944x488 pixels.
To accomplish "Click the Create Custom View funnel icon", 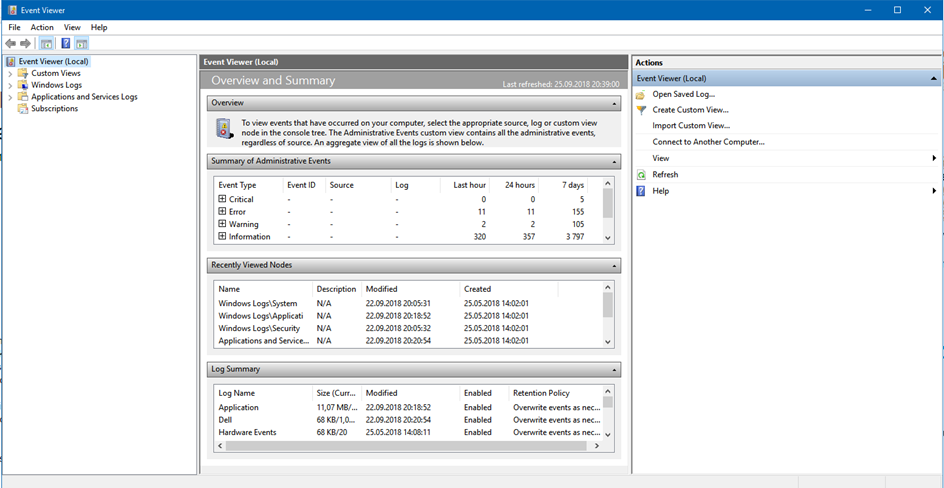I will point(641,110).
